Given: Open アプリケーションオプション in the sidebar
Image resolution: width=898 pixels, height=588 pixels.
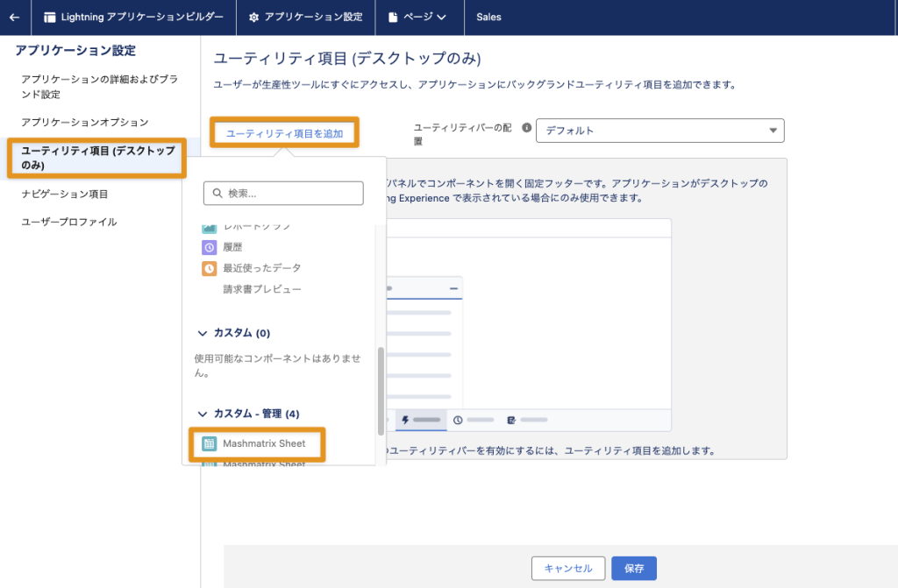Looking at the screenshot, I should point(85,122).
